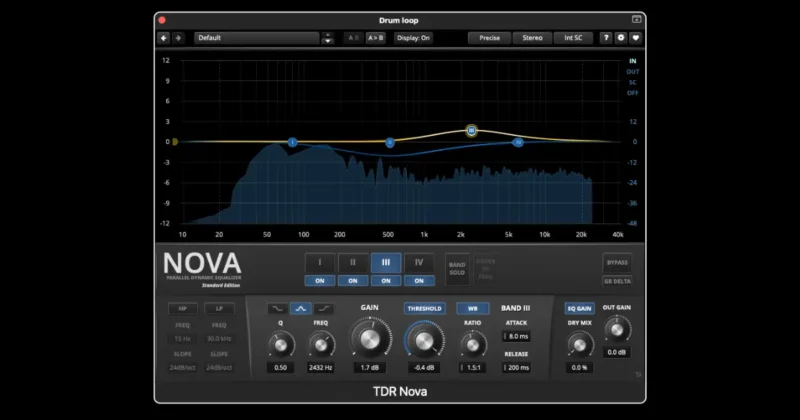This screenshot has height=420, width=800.
Task: Select band I node on the EQ graph
Action: coord(292,142)
